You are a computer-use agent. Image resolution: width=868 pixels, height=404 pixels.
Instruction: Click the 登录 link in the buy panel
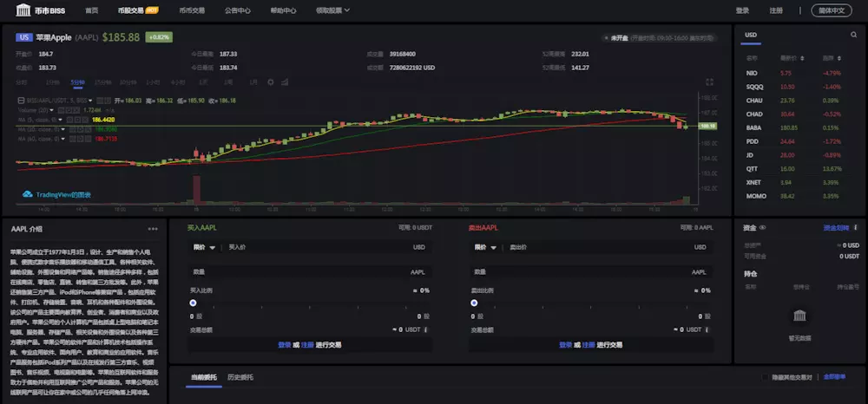click(284, 344)
